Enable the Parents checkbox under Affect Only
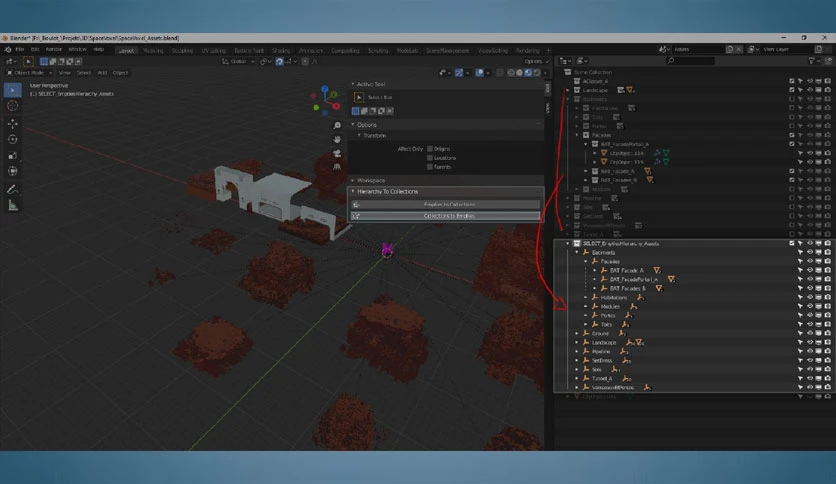Viewport: 836px width, 484px height. (x=430, y=167)
